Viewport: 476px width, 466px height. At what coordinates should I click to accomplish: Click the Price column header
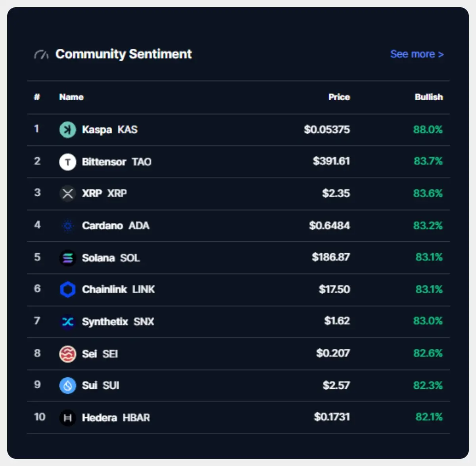point(339,97)
